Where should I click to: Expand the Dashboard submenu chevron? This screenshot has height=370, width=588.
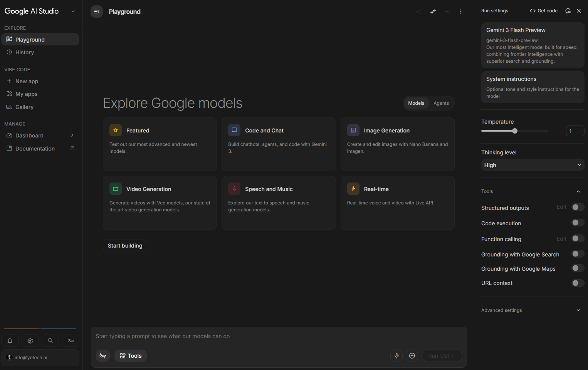click(x=72, y=135)
